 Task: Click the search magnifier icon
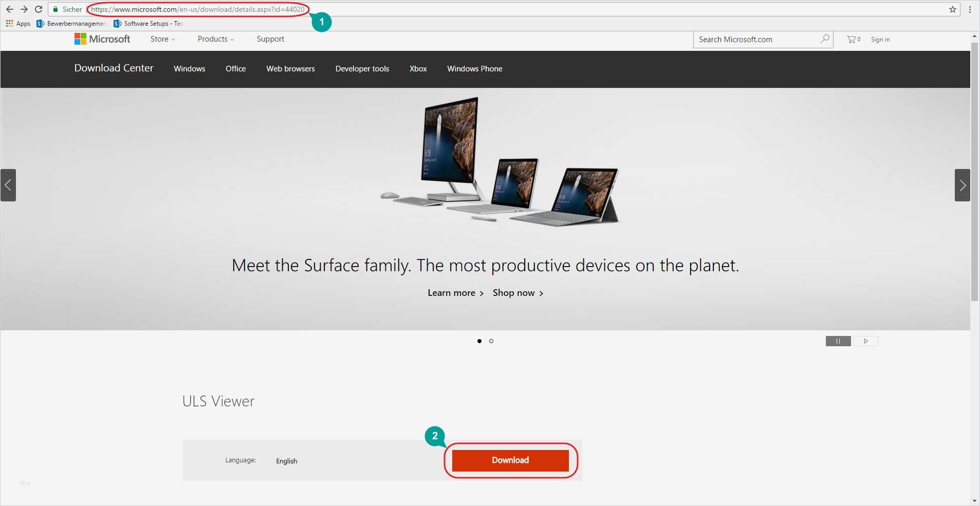825,39
